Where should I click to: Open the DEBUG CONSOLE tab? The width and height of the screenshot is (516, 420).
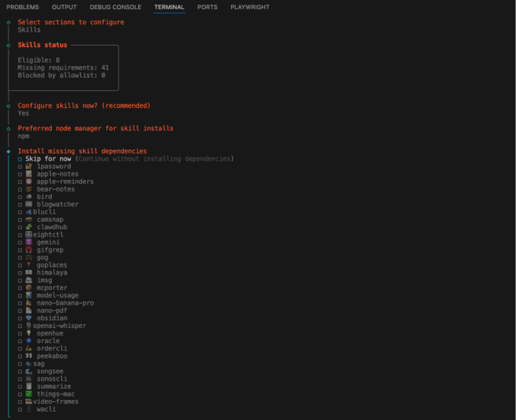115,7
